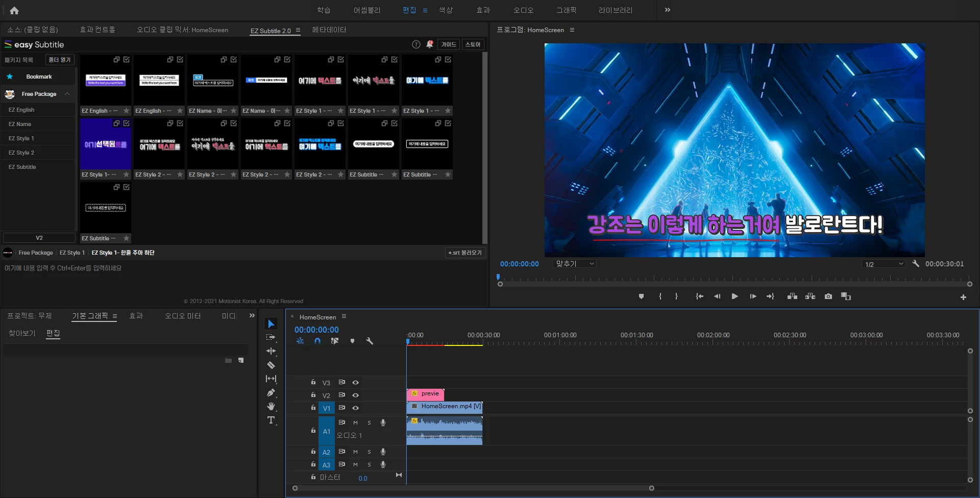Select the Ripple Edit tool

coord(271,351)
